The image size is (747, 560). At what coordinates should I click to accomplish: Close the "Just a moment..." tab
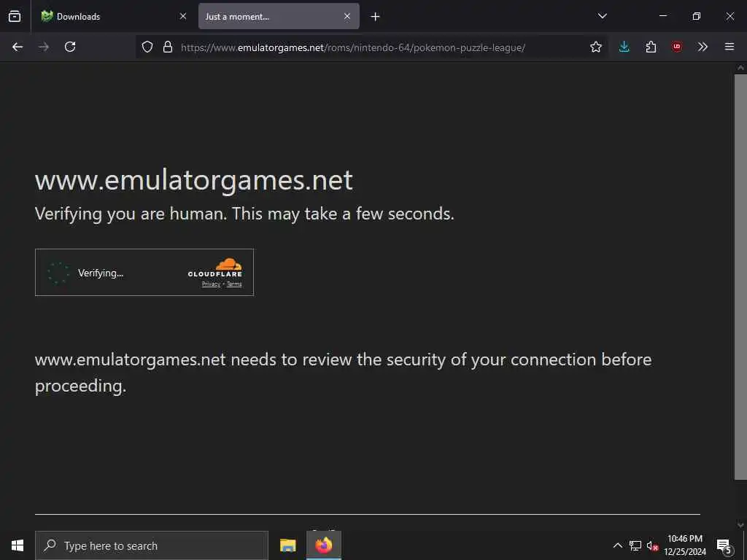pyautogui.click(x=347, y=16)
